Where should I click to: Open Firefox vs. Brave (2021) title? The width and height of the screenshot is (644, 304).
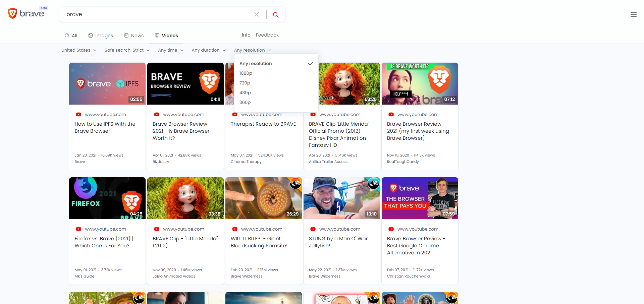point(104,242)
